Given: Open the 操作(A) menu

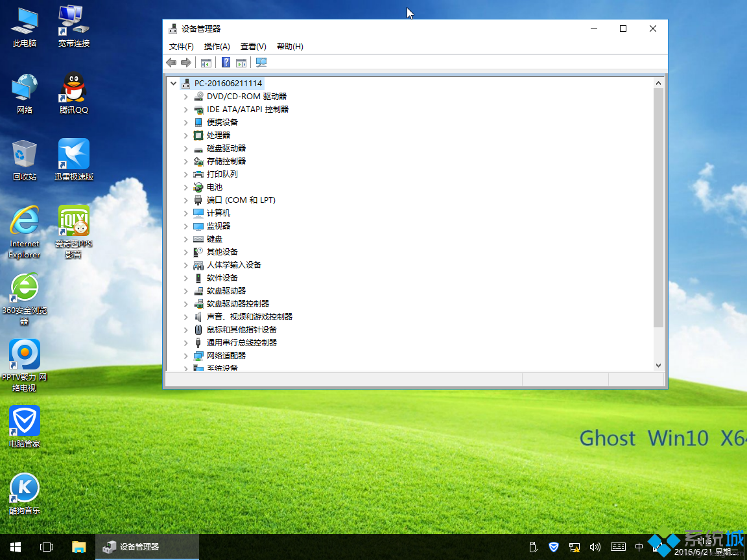Looking at the screenshot, I should click(x=217, y=46).
